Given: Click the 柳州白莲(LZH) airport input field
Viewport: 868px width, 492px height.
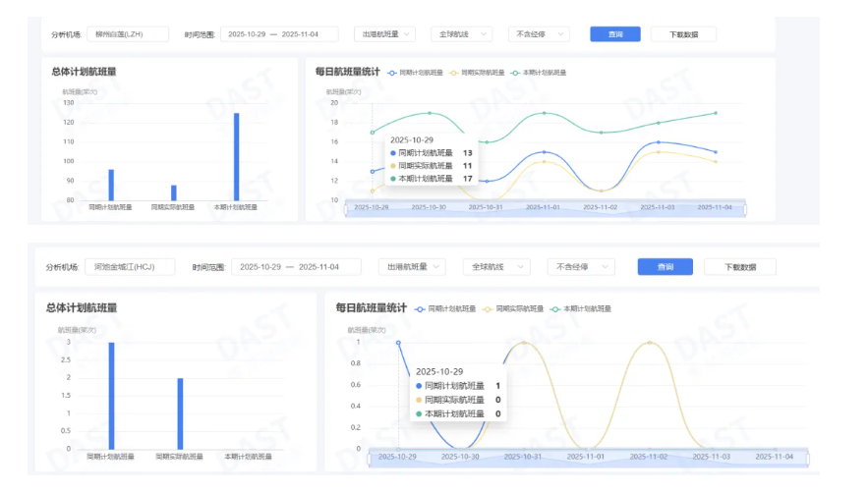Looking at the screenshot, I should click(x=128, y=34).
